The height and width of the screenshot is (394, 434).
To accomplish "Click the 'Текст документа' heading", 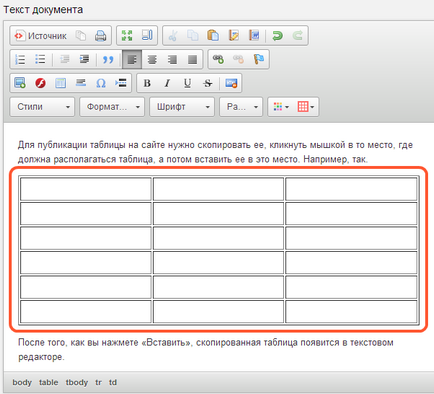I will [43, 10].
